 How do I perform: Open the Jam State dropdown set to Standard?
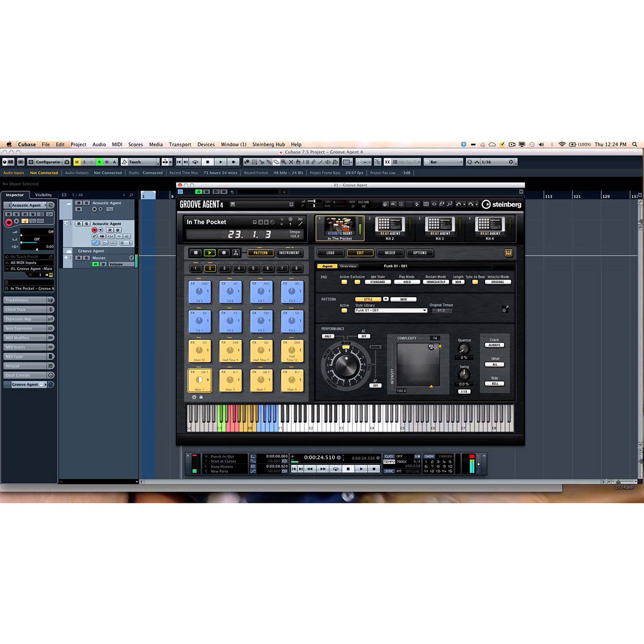click(x=378, y=282)
